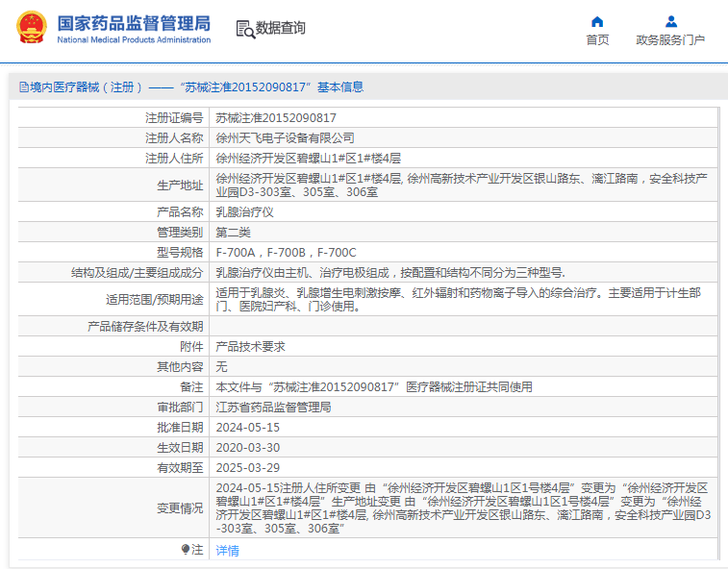Click the national emblem logo icon
This screenshot has width=728, height=569.
tap(32, 27)
